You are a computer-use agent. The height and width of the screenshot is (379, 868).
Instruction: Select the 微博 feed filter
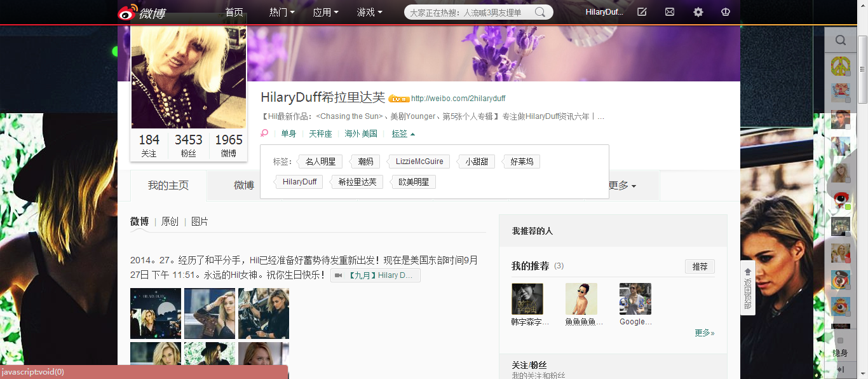(x=139, y=221)
